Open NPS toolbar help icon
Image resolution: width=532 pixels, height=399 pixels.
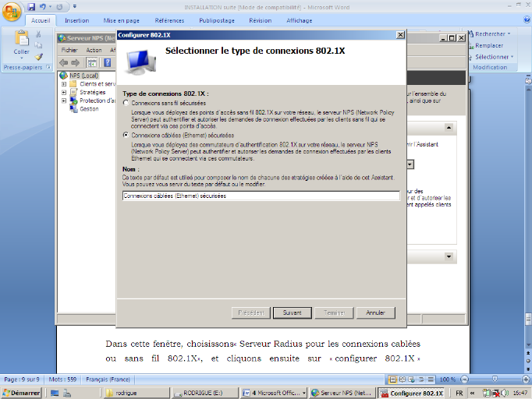coord(108,62)
